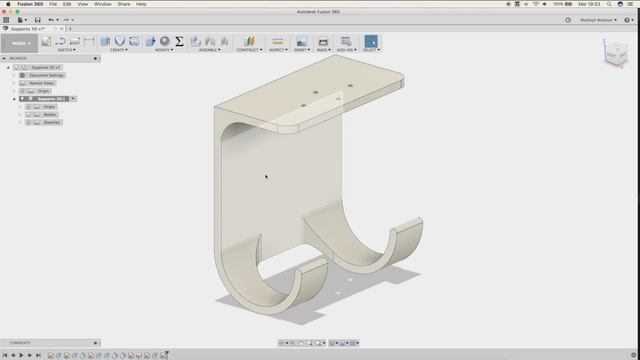
Task: Activate the Press Pull tool
Action: pos(150,41)
